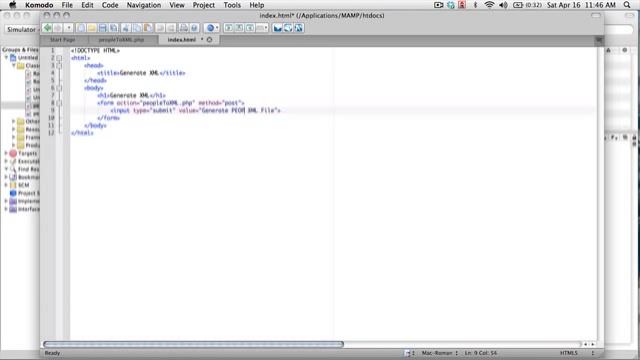640x360 pixels.
Task: Open recent locations dropdown beside Forward arrow
Action: point(69,28)
